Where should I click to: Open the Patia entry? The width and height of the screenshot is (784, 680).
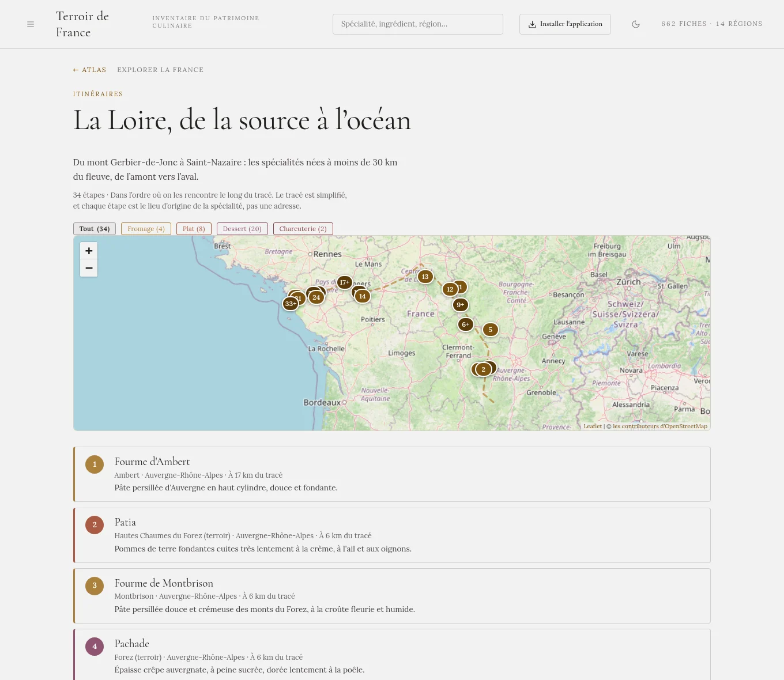pos(392,535)
